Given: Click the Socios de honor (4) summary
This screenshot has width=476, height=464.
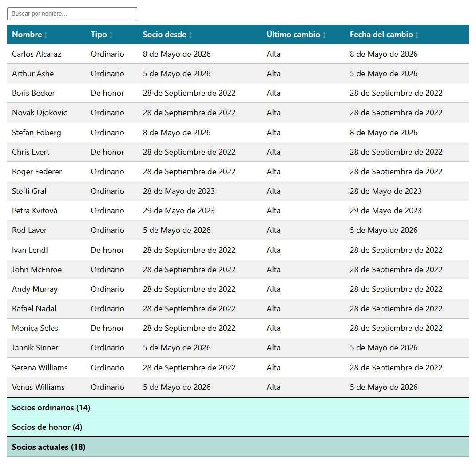Looking at the screenshot, I should pos(47,427).
